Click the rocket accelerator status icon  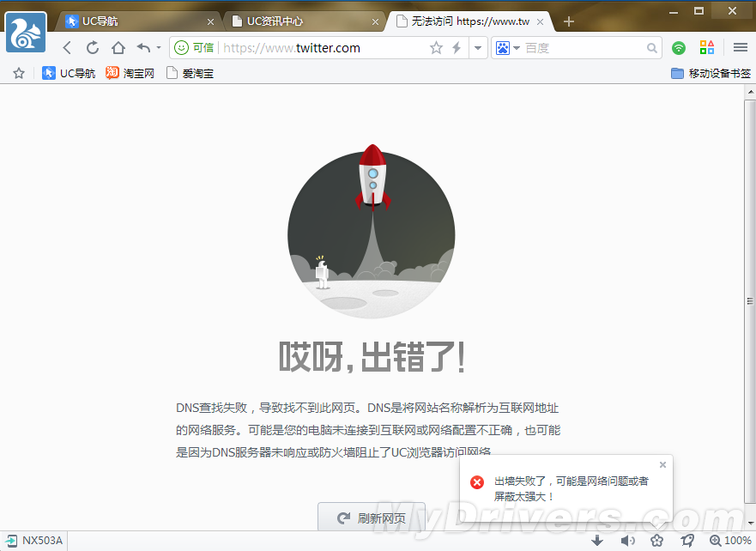pyautogui.click(x=687, y=541)
